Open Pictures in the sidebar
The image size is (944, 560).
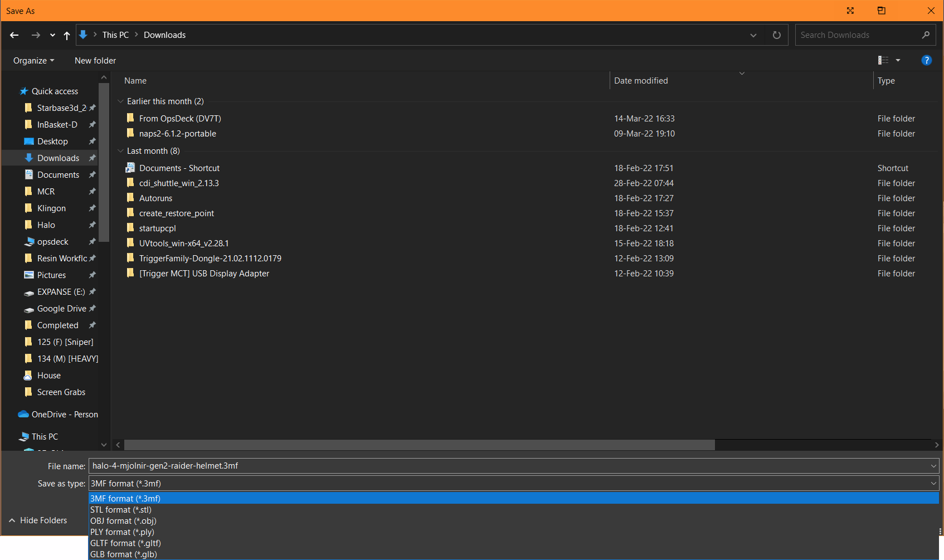coord(51,275)
